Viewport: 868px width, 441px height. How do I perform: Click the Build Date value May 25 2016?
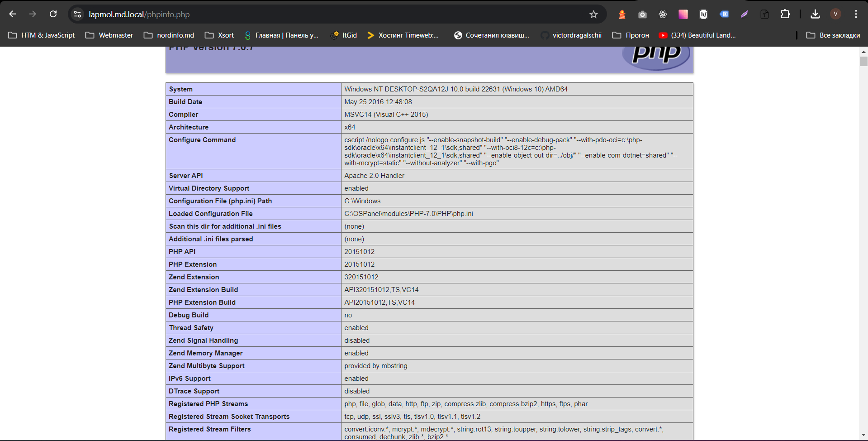point(378,102)
